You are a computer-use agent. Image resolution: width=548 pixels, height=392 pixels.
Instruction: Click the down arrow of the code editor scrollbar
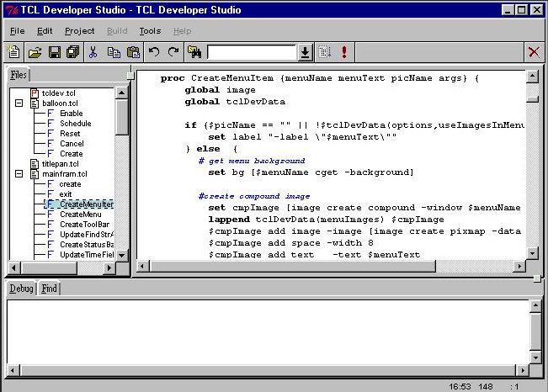click(x=532, y=252)
